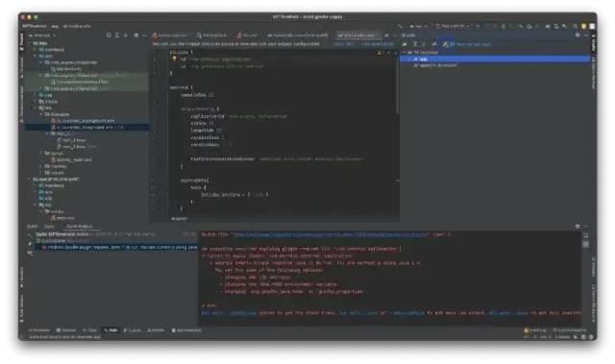The image size is (615, 364).
Task: Open the Android project view dropdown
Action: click(42, 36)
